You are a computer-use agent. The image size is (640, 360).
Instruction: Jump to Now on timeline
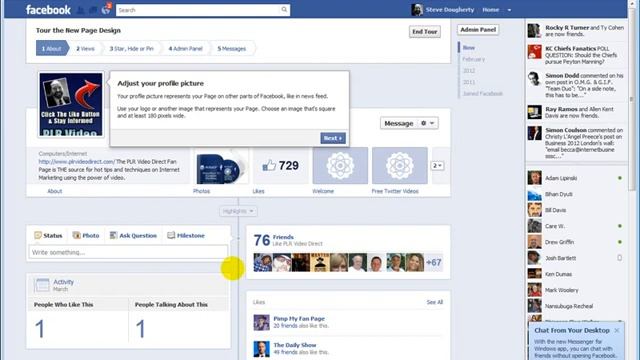pos(469,48)
